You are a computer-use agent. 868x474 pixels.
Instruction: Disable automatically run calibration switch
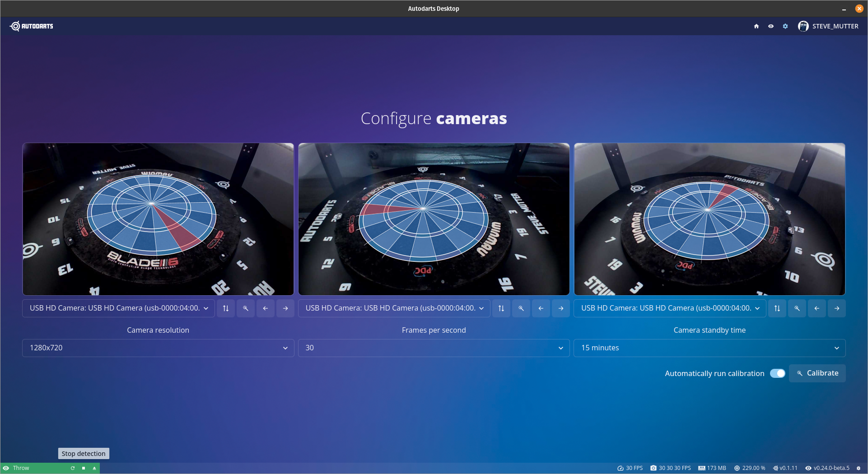coord(777,373)
